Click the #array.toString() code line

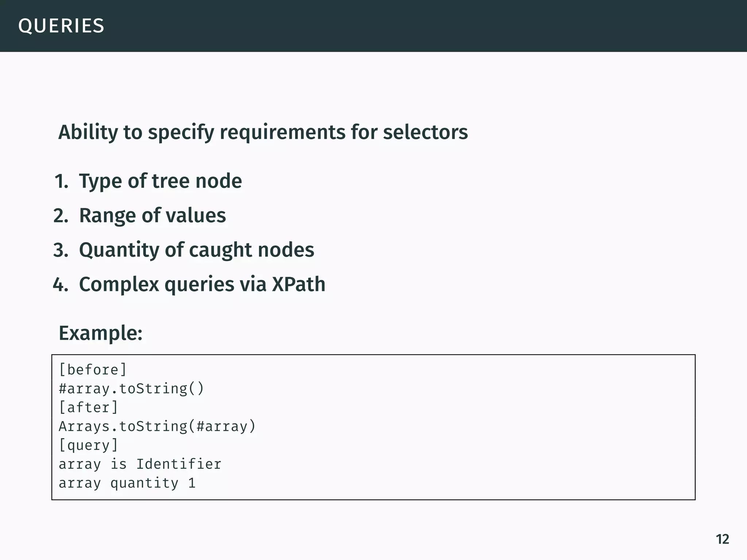coord(131,389)
